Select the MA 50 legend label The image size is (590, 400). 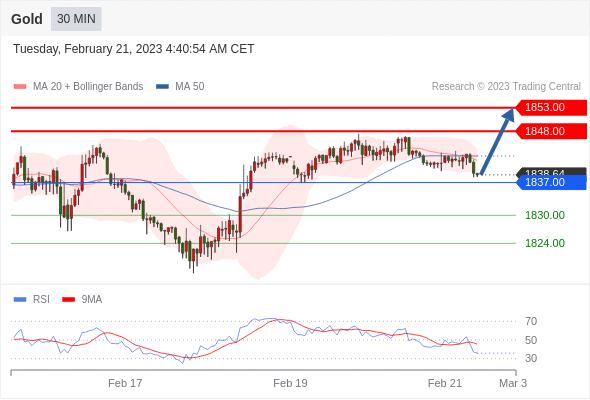pyautogui.click(x=190, y=87)
